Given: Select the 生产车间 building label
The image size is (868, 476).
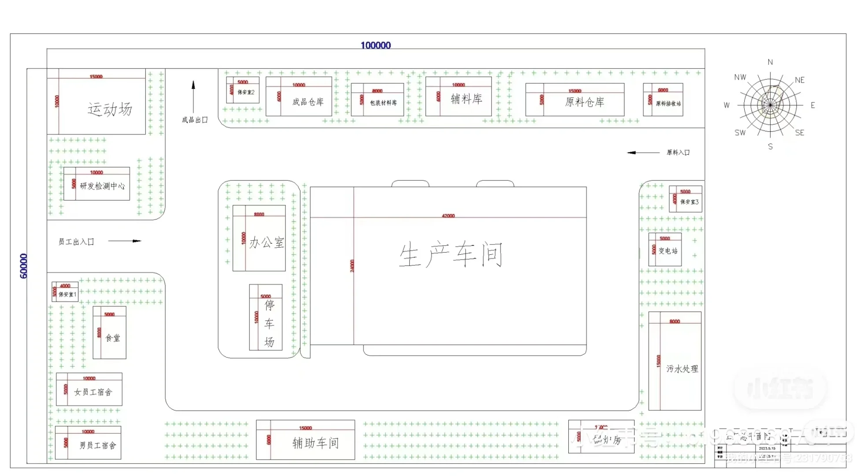Looking at the screenshot, I should coord(450,254).
